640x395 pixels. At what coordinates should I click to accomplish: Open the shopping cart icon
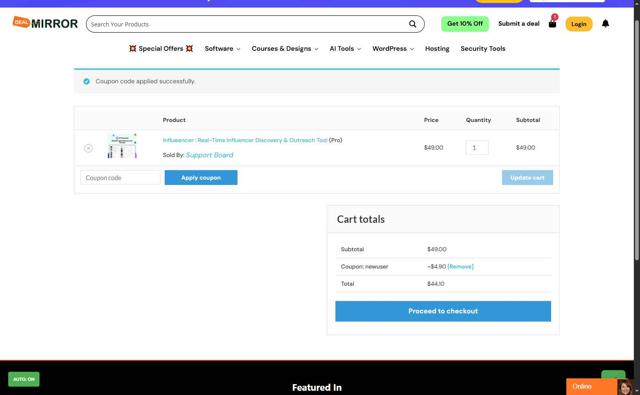tap(552, 24)
